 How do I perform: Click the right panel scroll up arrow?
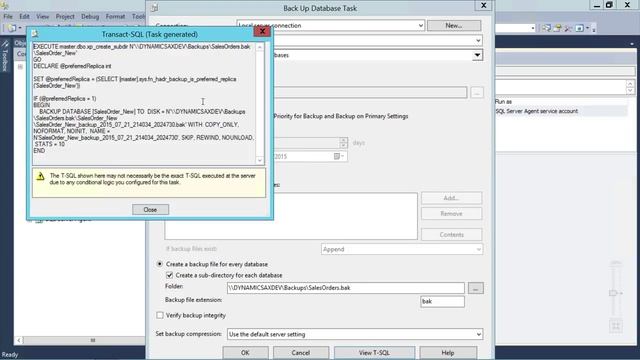pyautogui.click(x=630, y=84)
